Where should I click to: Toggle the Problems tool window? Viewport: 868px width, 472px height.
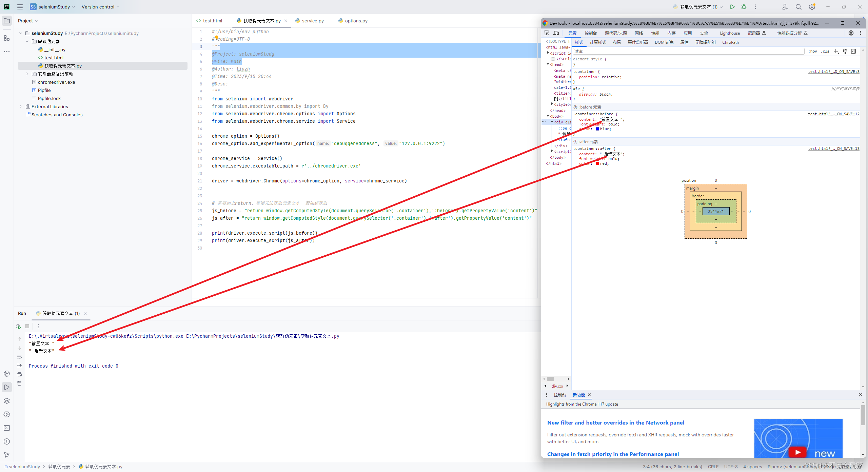click(x=7, y=441)
